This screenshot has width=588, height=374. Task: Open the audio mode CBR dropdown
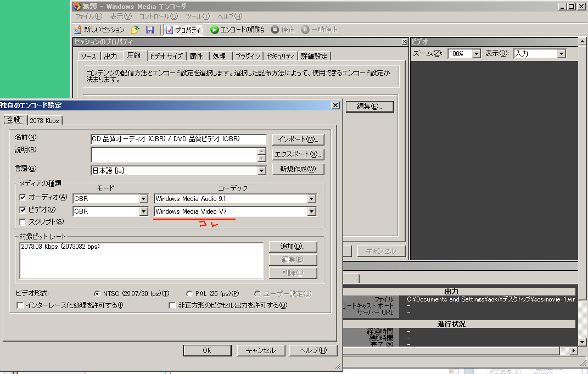[144, 199]
